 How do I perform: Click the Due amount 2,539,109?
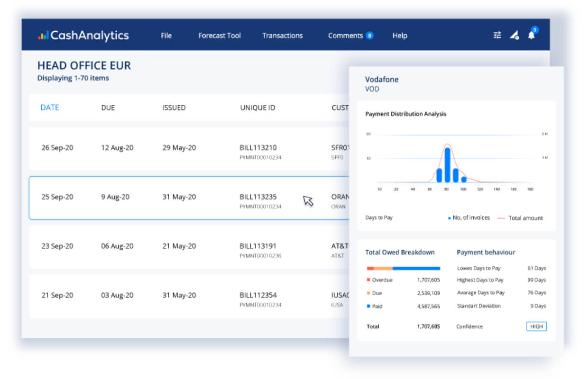pyautogui.click(x=429, y=293)
